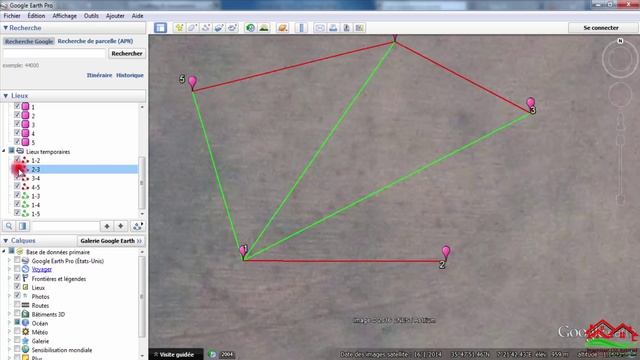Click the N north button on compass
The image size is (640, 360).
[x=620, y=41]
